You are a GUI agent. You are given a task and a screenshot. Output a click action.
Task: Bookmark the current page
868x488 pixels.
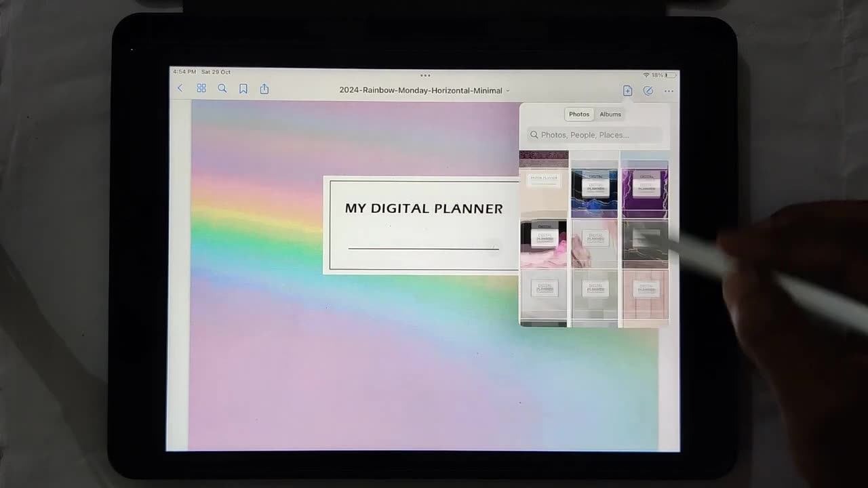[243, 89]
